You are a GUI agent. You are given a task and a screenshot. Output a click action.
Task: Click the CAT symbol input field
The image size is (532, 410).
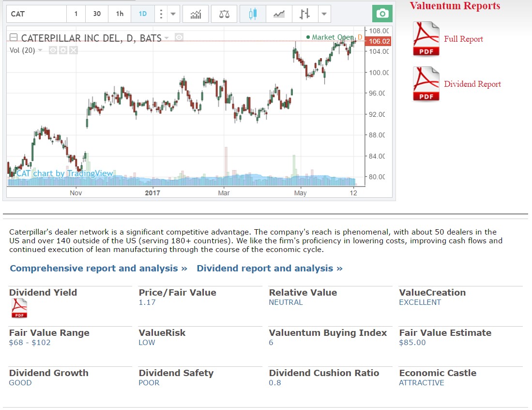point(37,14)
